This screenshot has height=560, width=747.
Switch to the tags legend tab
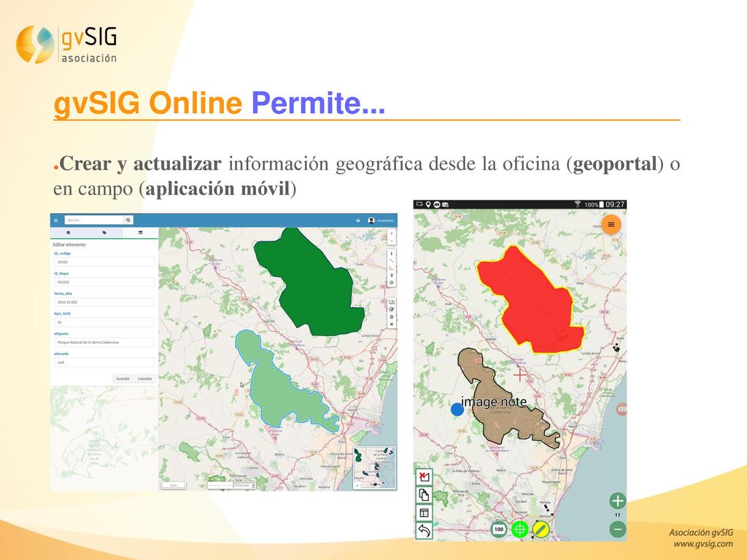[104, 233]
